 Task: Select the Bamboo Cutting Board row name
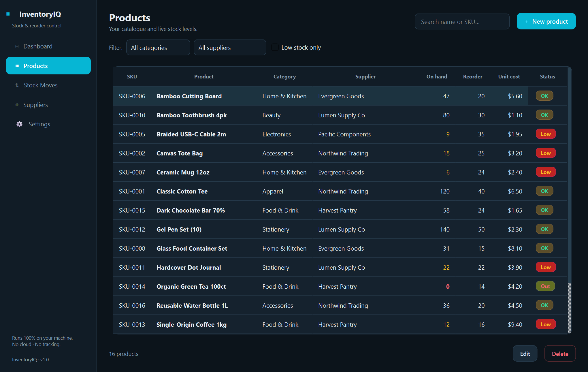click(x=189, y=96)
